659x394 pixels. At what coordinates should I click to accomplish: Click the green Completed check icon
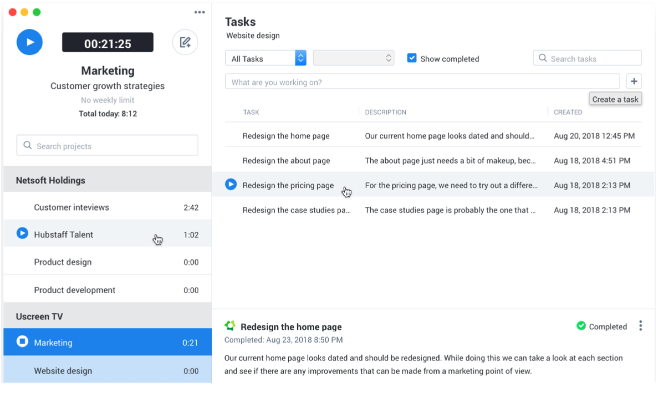tap(581, 326)
